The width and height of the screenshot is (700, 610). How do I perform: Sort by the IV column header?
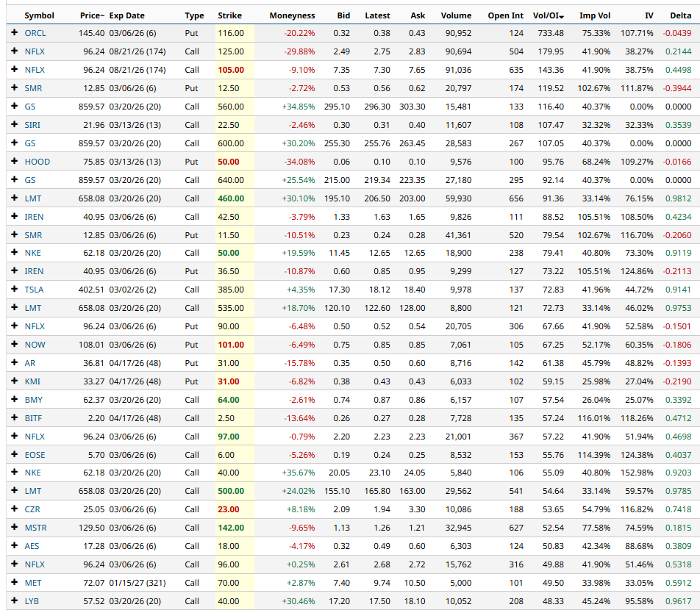(649, 15)
